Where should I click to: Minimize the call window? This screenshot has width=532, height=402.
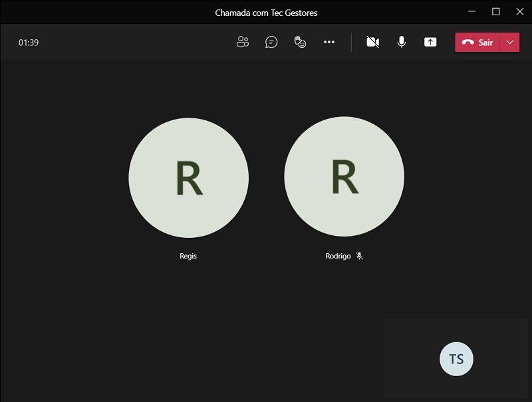(471, 11)
